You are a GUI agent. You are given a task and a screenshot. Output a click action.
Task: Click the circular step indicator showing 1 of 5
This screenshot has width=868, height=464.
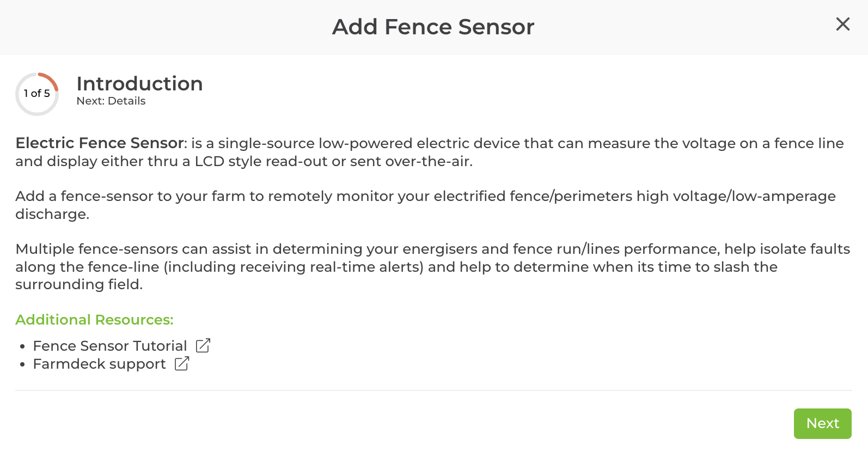coord(37,93)
